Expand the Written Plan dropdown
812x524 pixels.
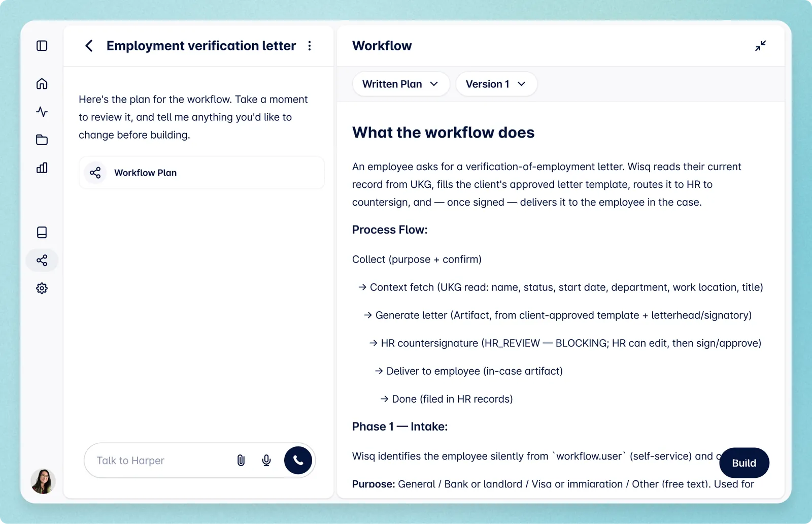pos(401,84)
